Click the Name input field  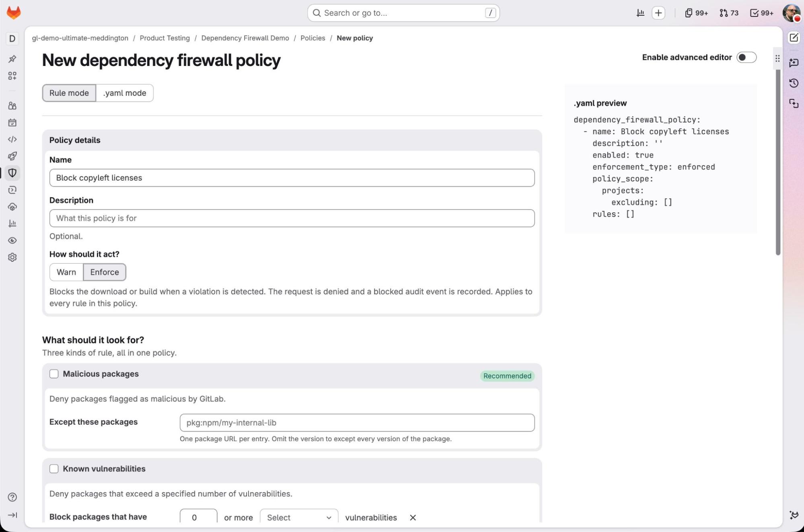tap(292, 178)
